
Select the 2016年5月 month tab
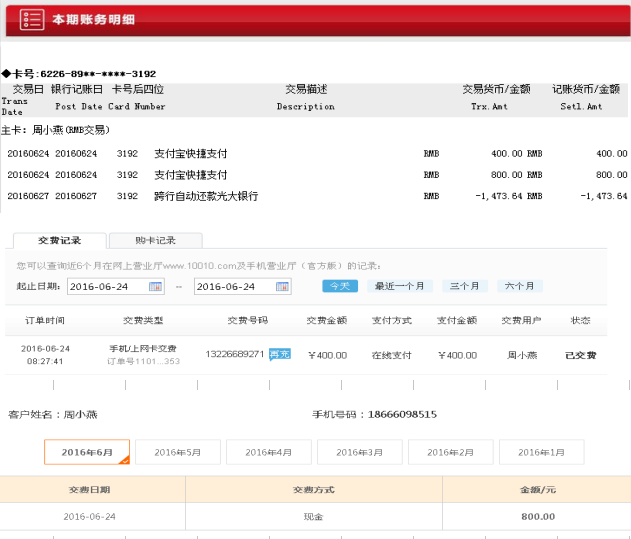177,452
